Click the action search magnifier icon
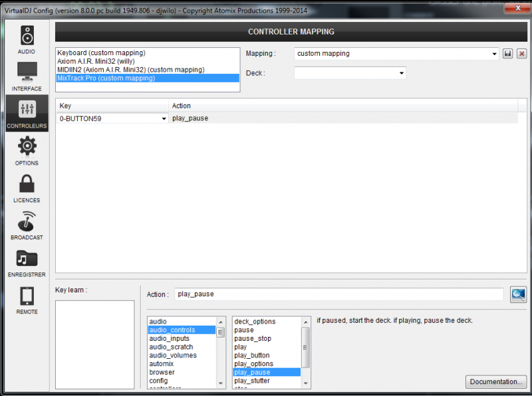532x396 pixels. tap(518, 294)
